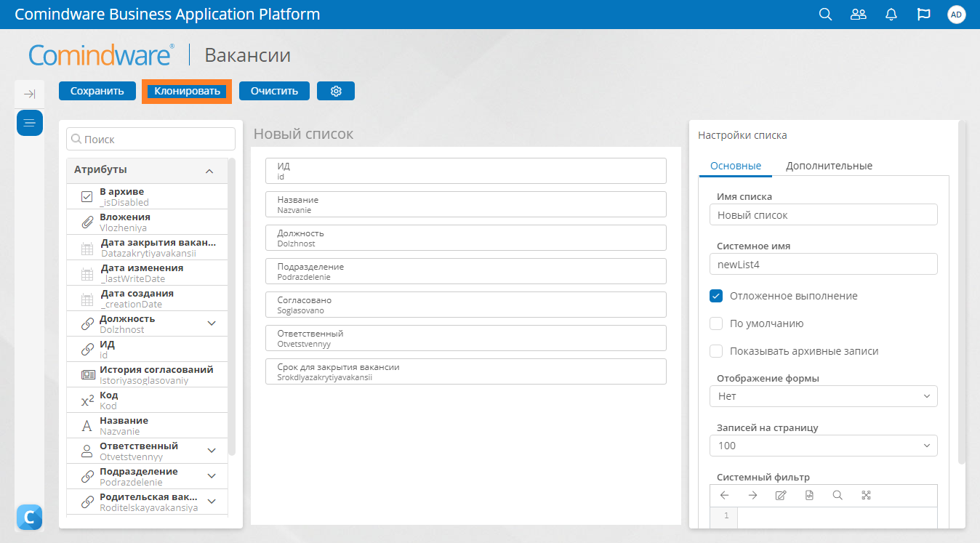Switch to Основные tab
This screenshot has height=543, width=980.
tap(736, 166)
